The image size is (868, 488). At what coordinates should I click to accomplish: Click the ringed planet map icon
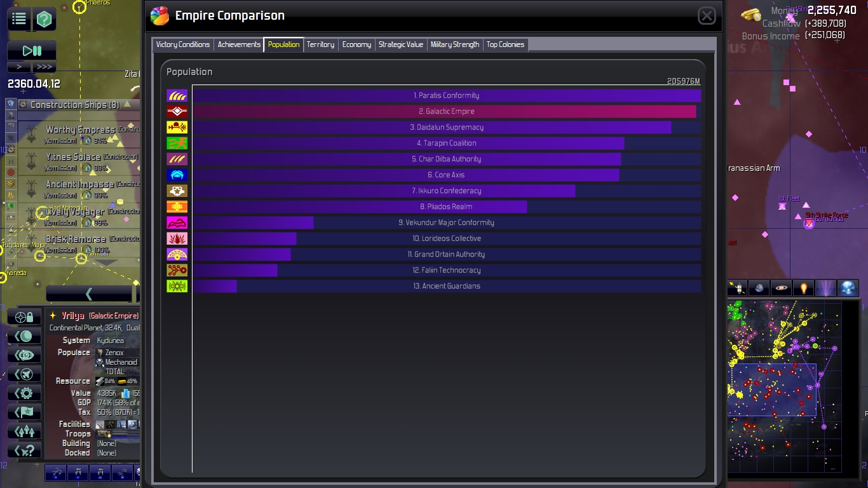tap(781, 288)
